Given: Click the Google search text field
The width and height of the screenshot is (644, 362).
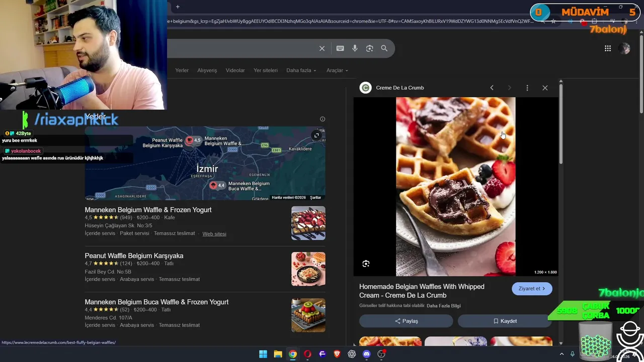Looking at the screenshot, I should click(x=242, y=48).
